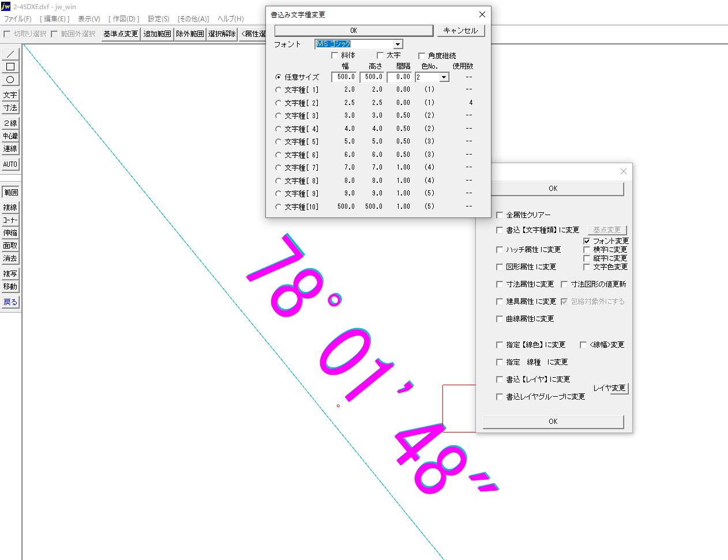Activate the 連線 connected line tool
Viewport: 728px width, 560px height.
10,149
